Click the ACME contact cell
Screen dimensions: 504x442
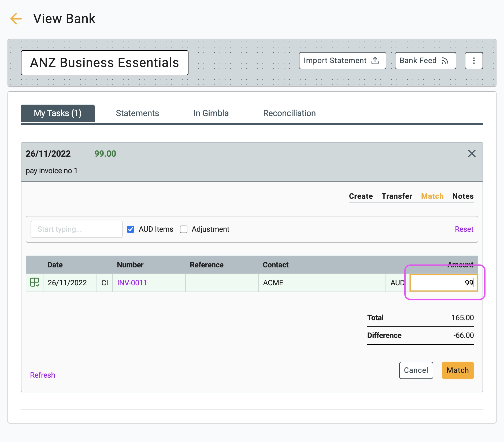tap(322, 283)
